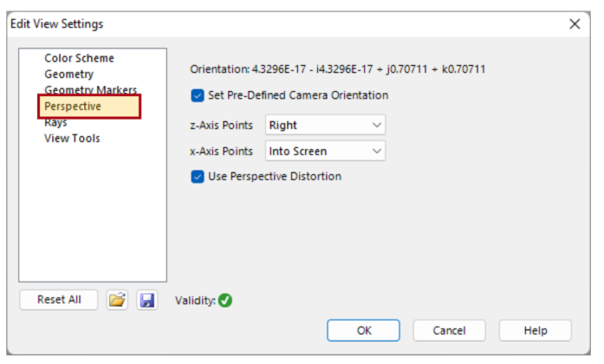Toggle Set Pre-Defined Camera Orientation checkbox
This screenshot has height=364, width=604.
(x=198, y=95)
